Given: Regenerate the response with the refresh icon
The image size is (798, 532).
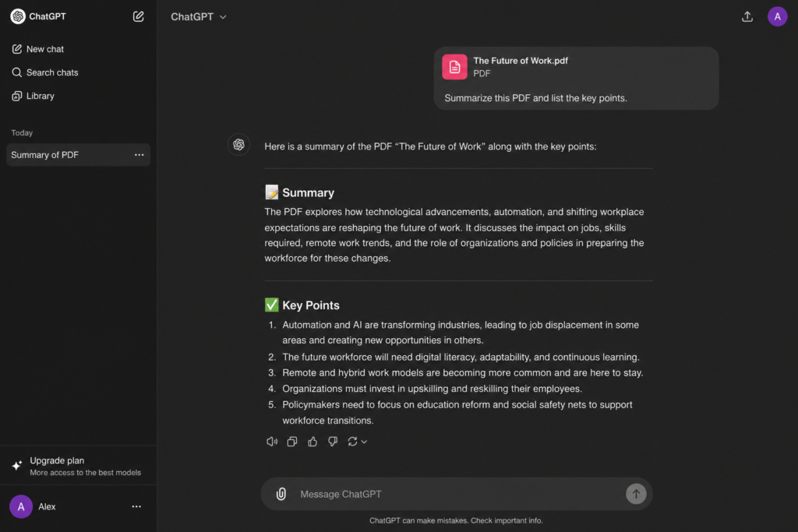Looking at the screenshot, I should click(x=352, y=442).
